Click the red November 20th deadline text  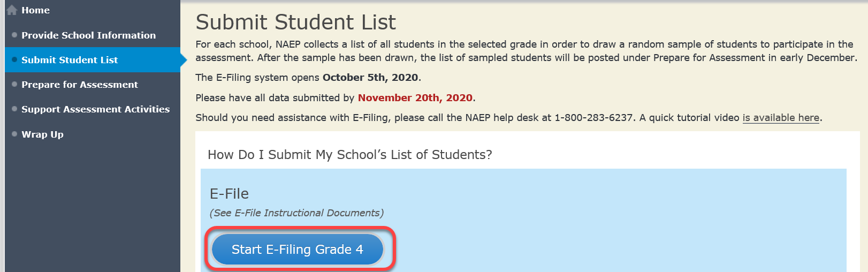pos(415,98)
